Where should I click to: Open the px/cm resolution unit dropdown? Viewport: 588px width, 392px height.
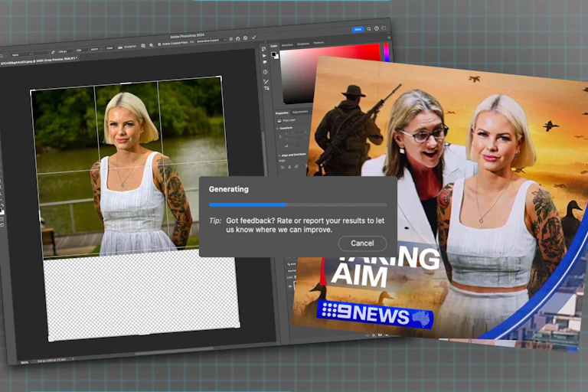[x=96, y=49]
